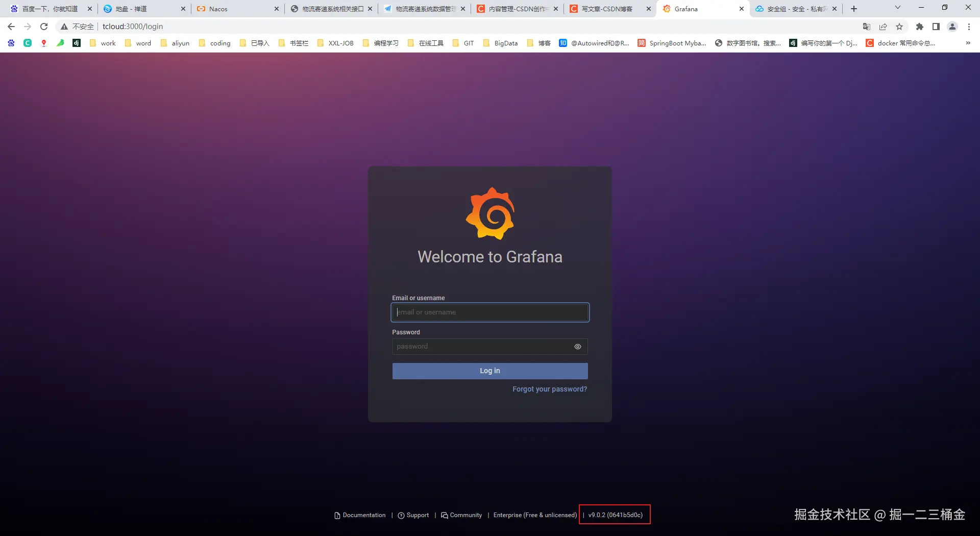Open the green leaf bookmark icon

pyautogui.click(x=60, y=43)
